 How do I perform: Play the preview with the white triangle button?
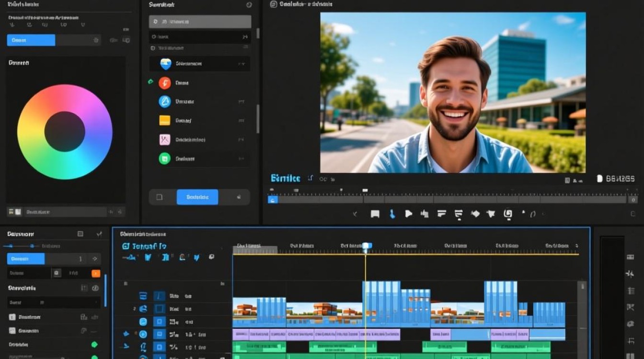[x=408, y=214]
